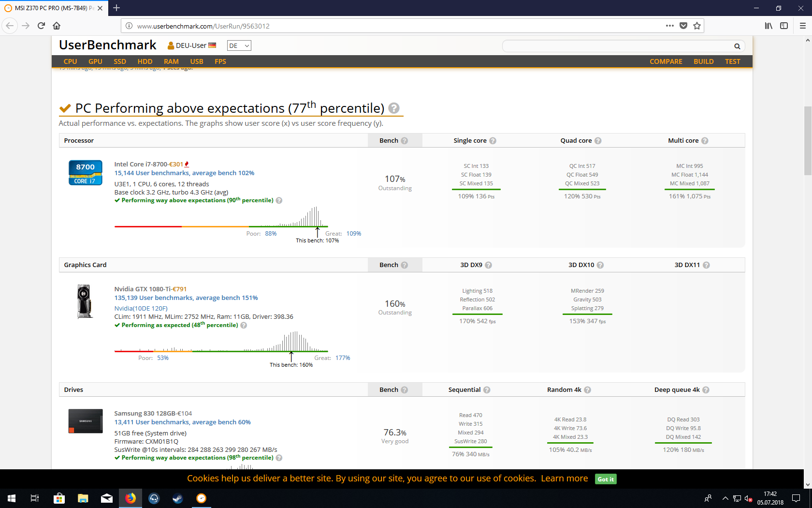Screen dimensions: 812x508
Task: Click help icon beside Processor Bench header
Action: [x=405, y=141]
